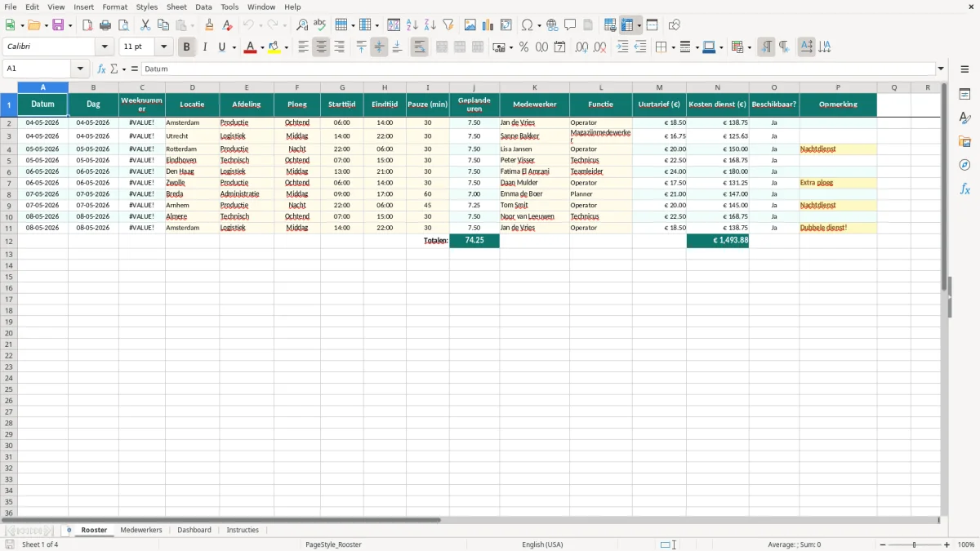Click the Sort Descending icon
The height and width of the screenshot is (551, 980).
click(430, 25)
